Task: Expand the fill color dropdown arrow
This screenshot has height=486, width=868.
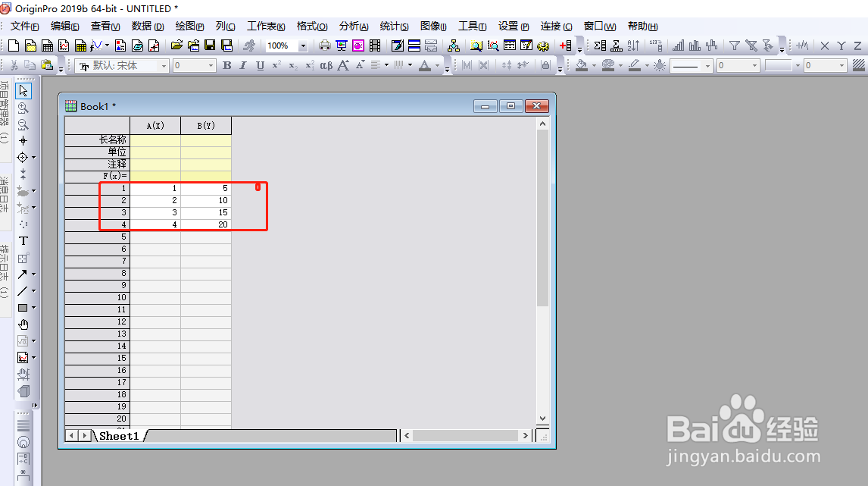Action: [594, 65]
